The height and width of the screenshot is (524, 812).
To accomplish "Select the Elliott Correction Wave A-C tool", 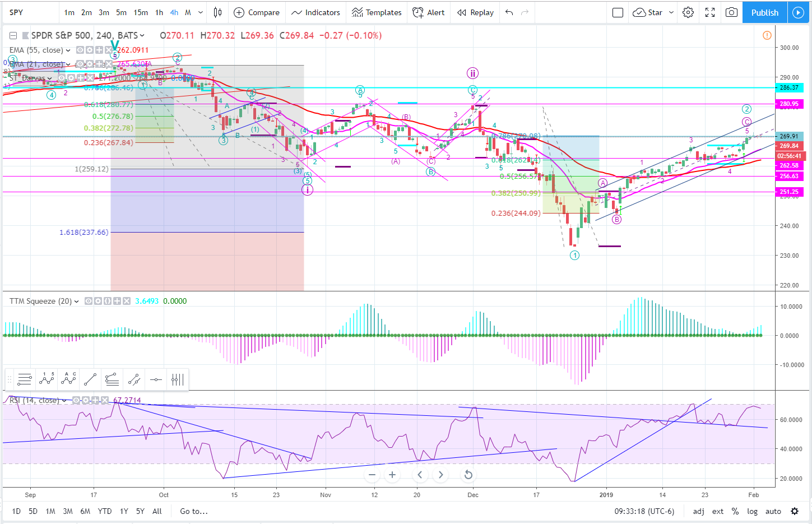I will tap(68, 380).
